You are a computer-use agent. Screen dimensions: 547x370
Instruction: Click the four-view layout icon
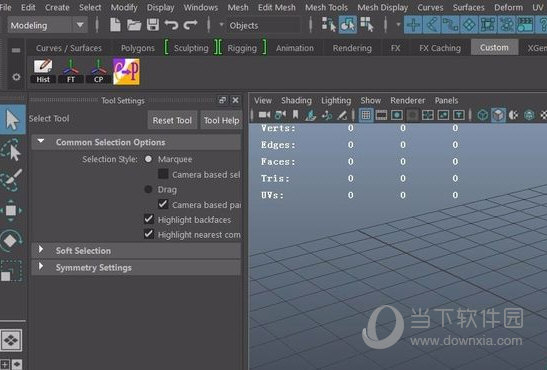[x=11, y=340]
